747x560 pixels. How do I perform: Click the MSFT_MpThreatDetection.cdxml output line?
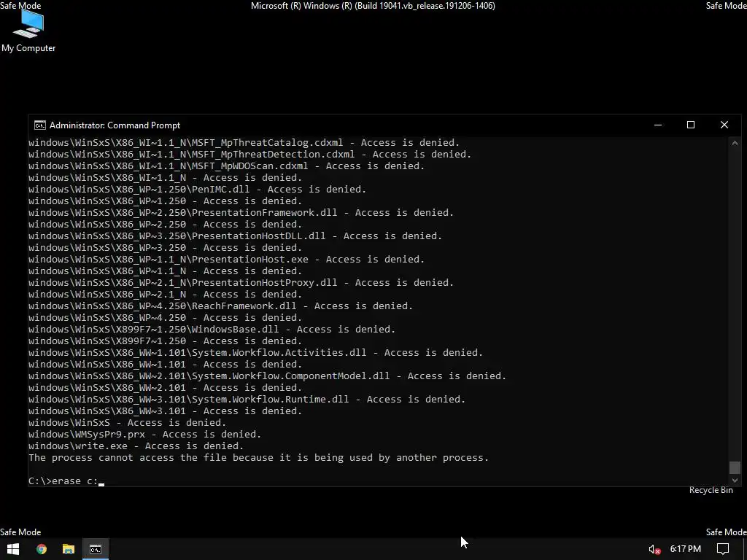coord(249,155)
